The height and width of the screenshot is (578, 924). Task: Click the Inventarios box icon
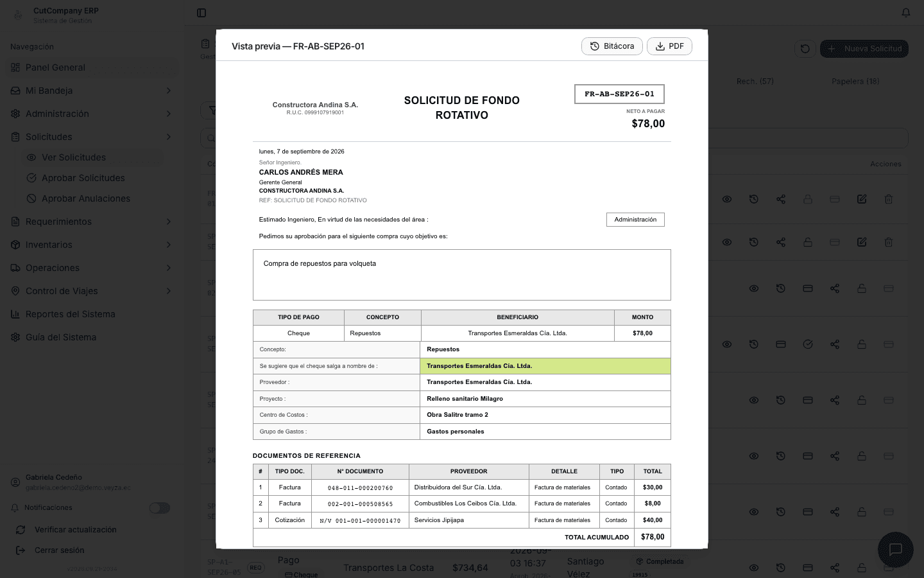[x=15, y=245]
